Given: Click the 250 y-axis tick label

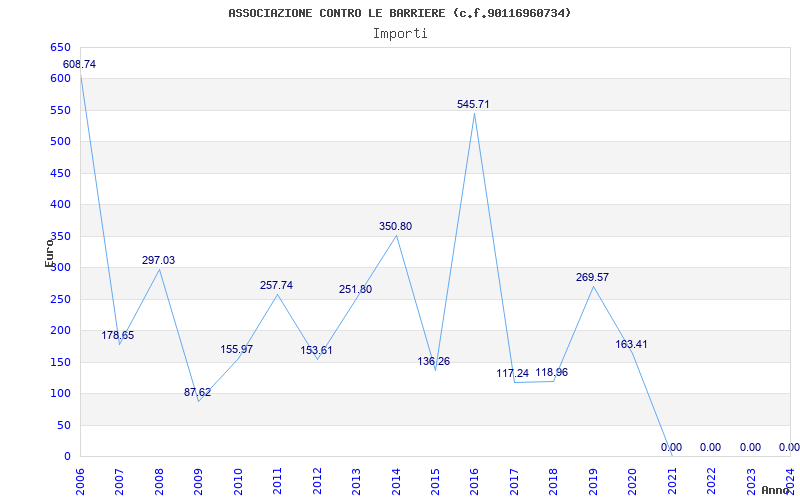Looking at the screenshot, I should 60,299.
